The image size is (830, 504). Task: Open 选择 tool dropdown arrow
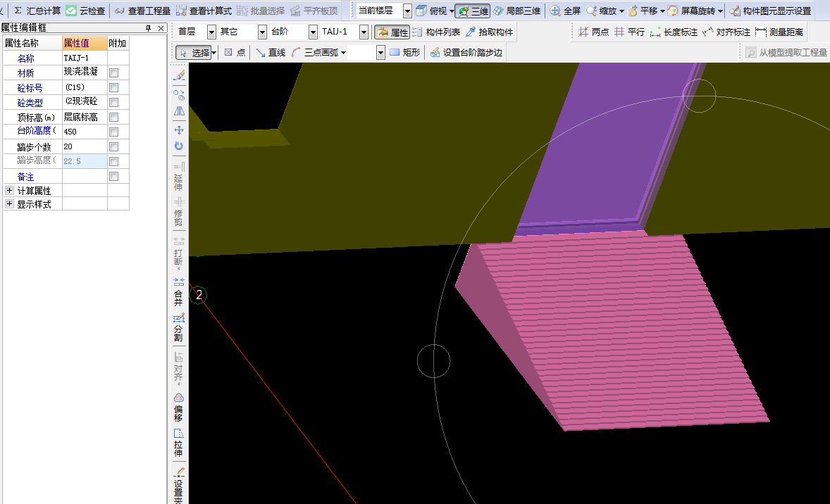point(214,52)
